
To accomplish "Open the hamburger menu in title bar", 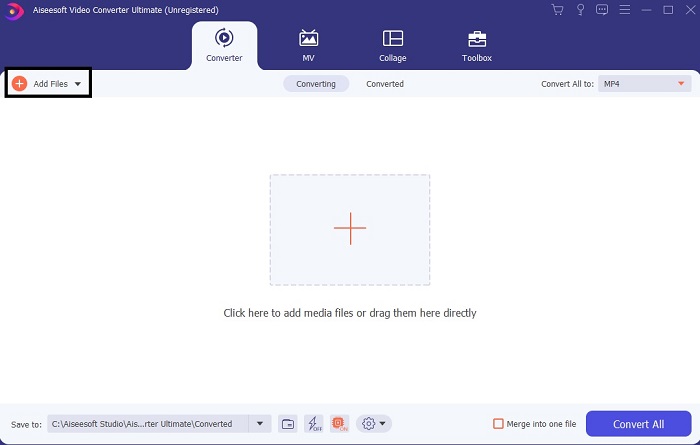I will (623, 9).
